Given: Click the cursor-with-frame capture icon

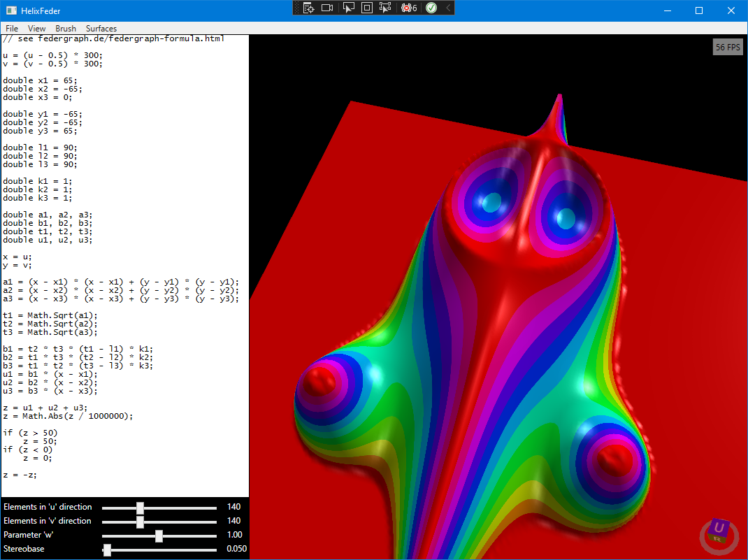Looking at the screenshot, I should 384,8.
